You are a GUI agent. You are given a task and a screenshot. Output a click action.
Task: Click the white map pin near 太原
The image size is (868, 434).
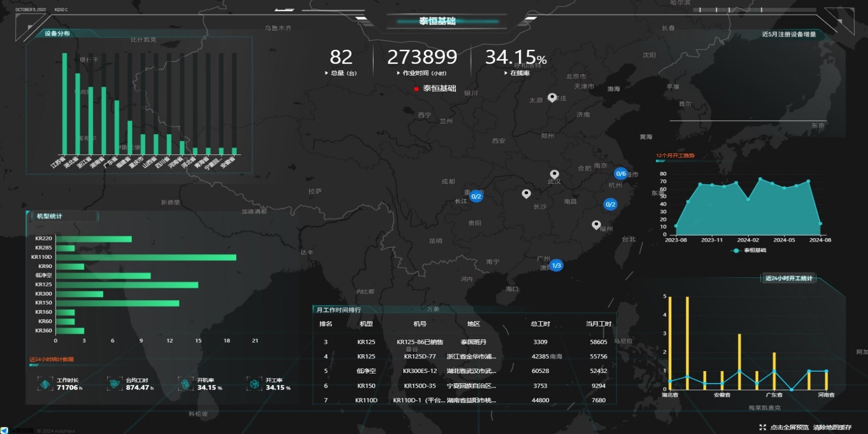coord(552,97)
